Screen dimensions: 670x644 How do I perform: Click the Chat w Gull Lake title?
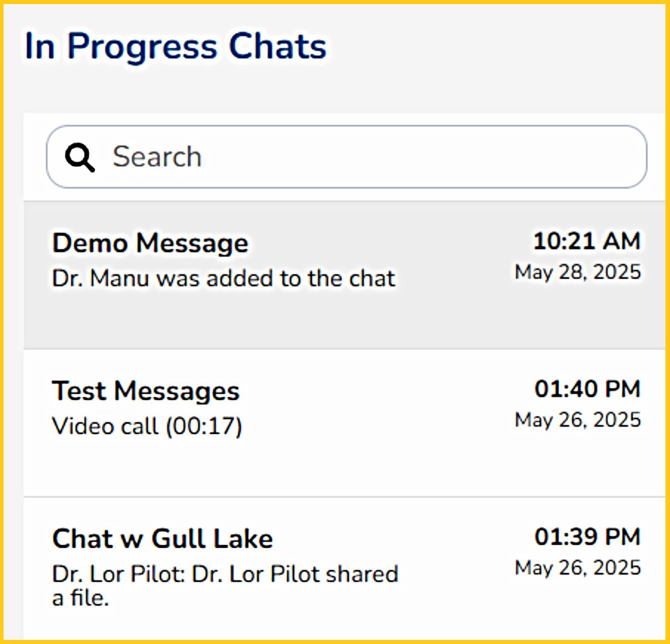(x=163, y=539)
